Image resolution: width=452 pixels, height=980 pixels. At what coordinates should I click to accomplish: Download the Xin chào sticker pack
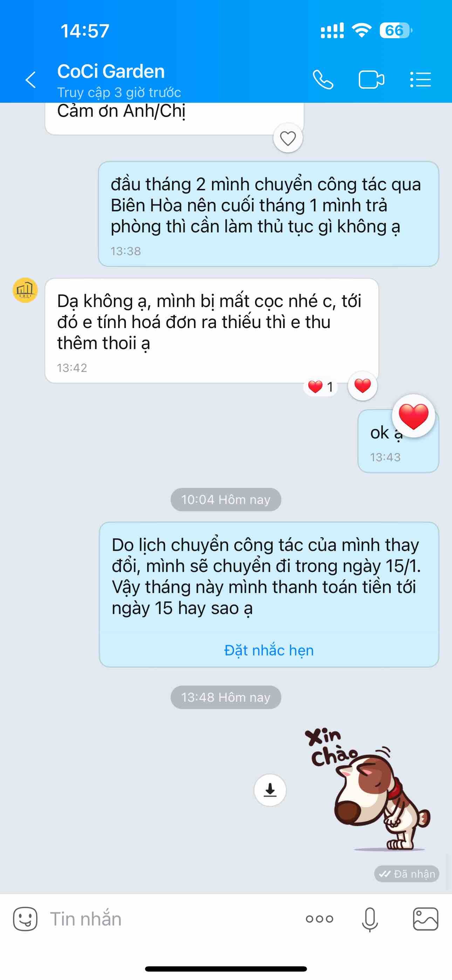[270, 790]
